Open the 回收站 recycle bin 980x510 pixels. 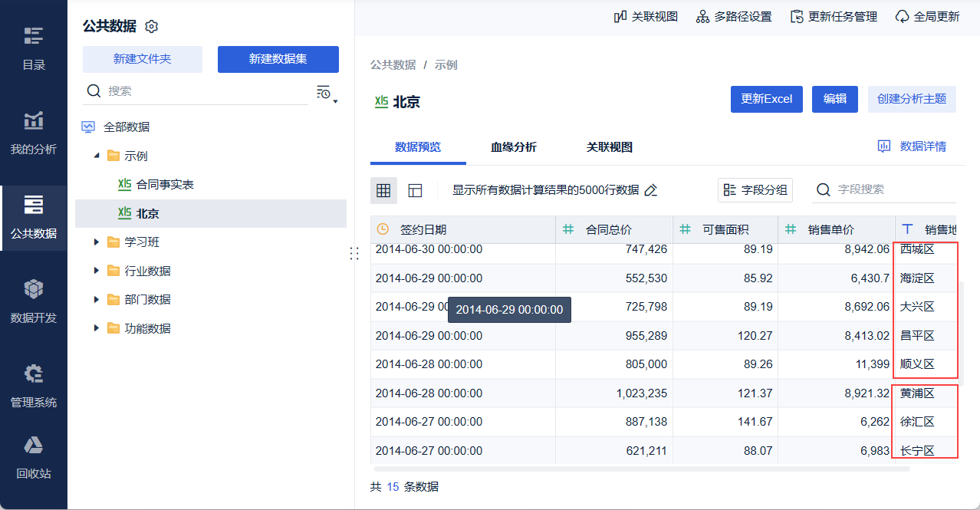[x=33, y=457]
